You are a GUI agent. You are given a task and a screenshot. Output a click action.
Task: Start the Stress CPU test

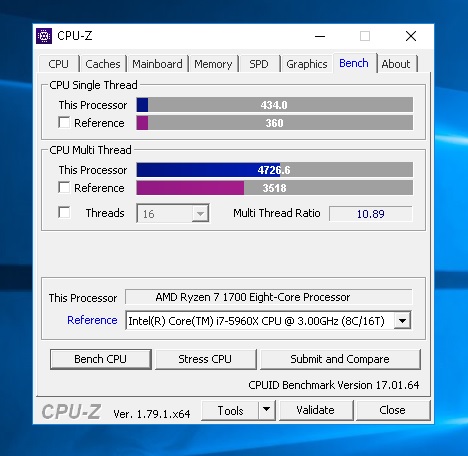tap(205, 359)
